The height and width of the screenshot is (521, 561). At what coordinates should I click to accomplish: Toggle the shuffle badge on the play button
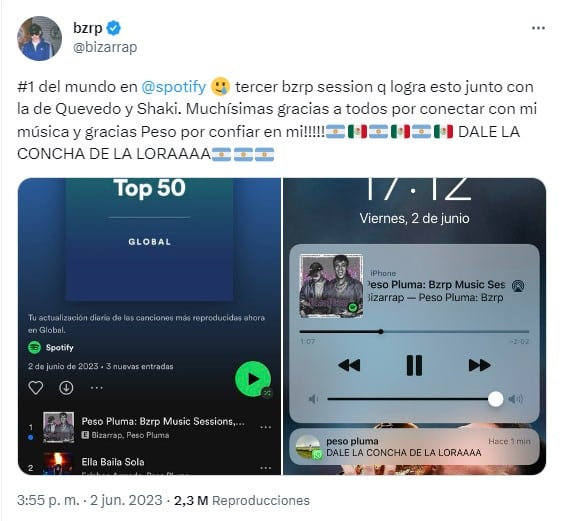(x=267, y=393)
